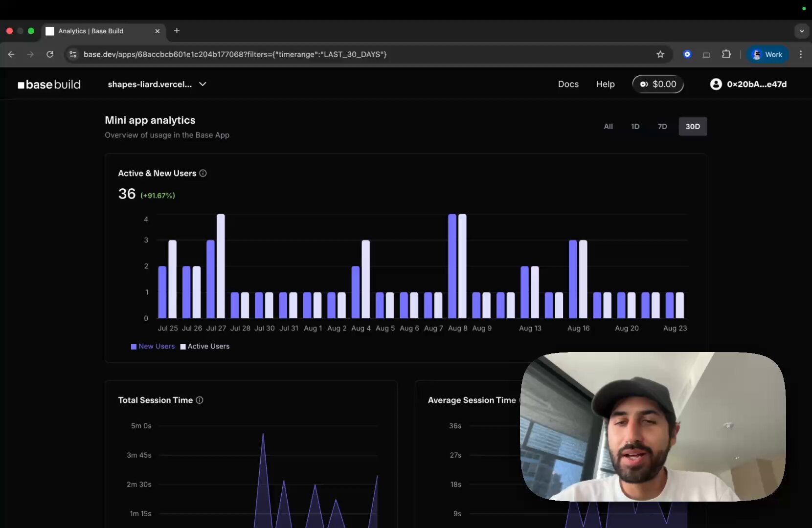Image resolution: width=812 pixels, height=528 pixels.
Task: Open the Docs page
Action: click(x=568, y=84)
